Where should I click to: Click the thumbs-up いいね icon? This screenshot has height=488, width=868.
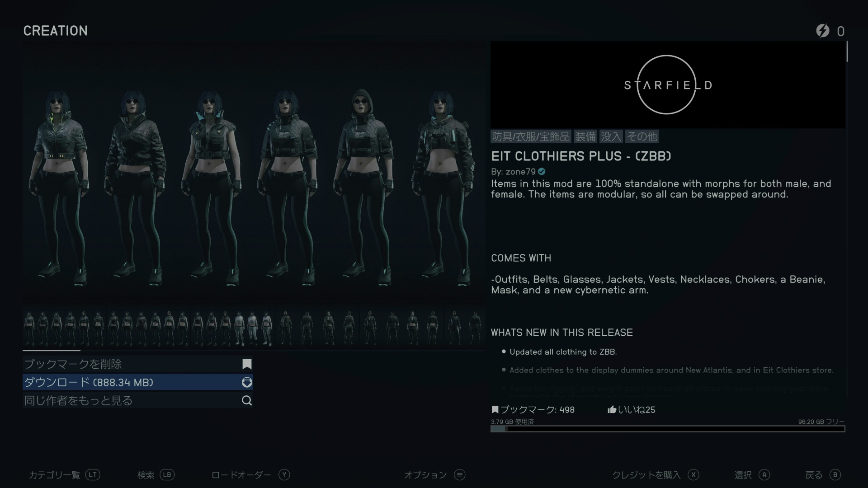click(612, 409)
